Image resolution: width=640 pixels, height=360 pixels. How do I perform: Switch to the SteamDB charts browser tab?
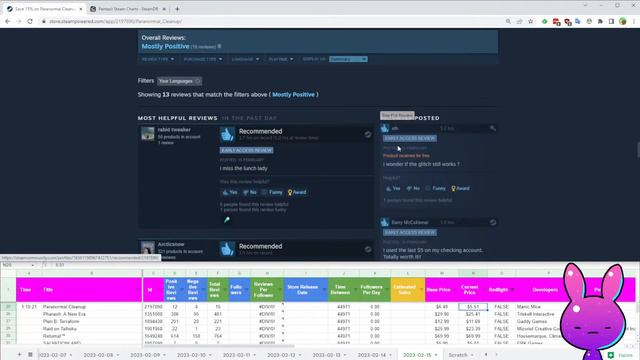pos(128,9)
